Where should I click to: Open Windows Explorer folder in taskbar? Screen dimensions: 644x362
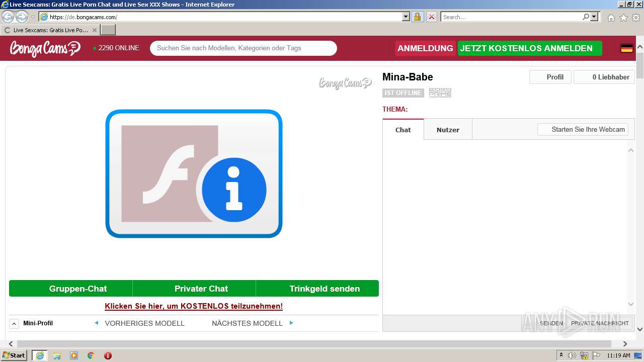[57, 355]
